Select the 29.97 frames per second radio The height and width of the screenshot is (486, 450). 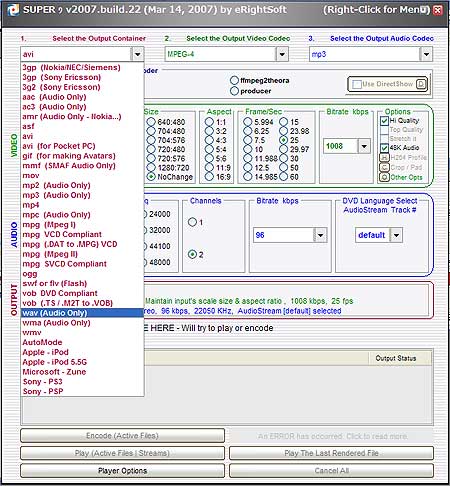pyautogui.click(x=283, y=149)
